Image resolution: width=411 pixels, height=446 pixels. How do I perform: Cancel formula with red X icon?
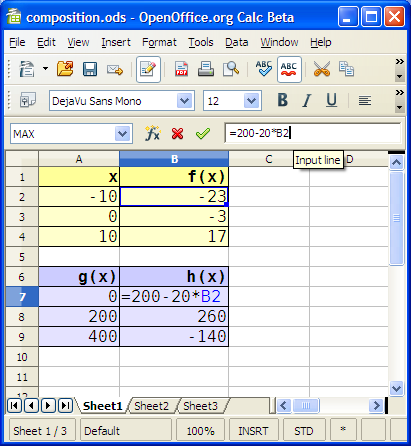point(178,134)
